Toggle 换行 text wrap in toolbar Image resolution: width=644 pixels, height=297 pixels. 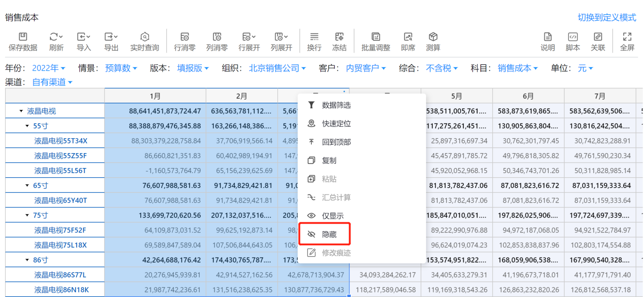[x=314, y=37]
